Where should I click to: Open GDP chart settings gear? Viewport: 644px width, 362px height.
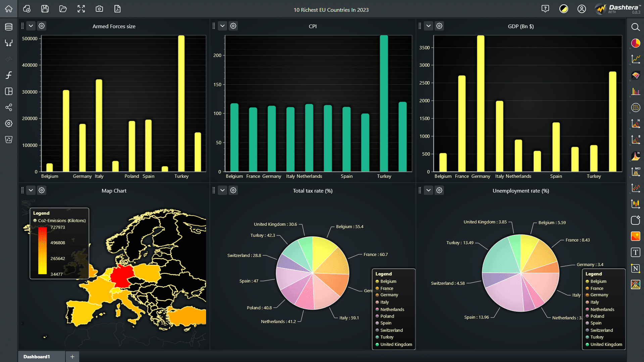pos(439,26)
